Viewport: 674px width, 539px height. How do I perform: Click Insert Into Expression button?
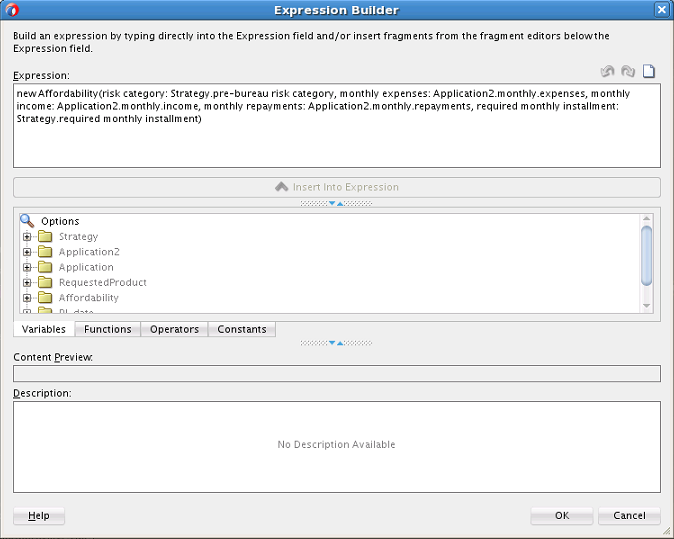337,187
